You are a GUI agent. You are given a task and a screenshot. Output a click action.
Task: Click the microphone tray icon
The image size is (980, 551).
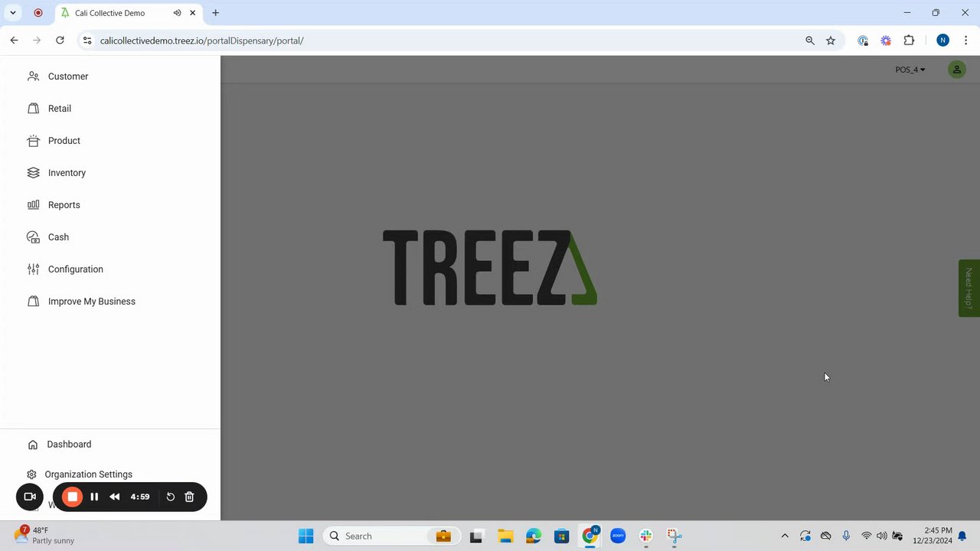846,536
